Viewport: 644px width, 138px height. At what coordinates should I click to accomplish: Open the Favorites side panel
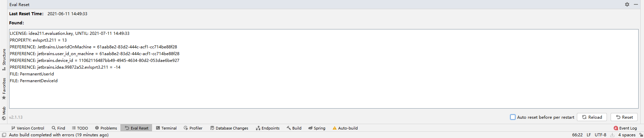[4, 89]
